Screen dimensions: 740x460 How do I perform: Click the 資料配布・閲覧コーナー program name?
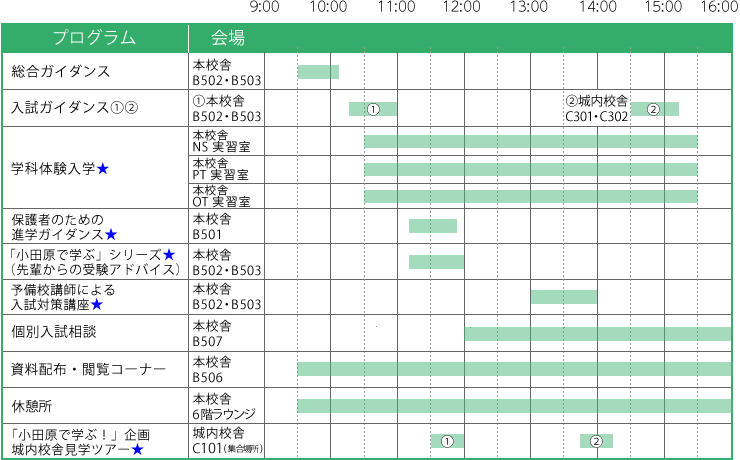tap(88, 370)
